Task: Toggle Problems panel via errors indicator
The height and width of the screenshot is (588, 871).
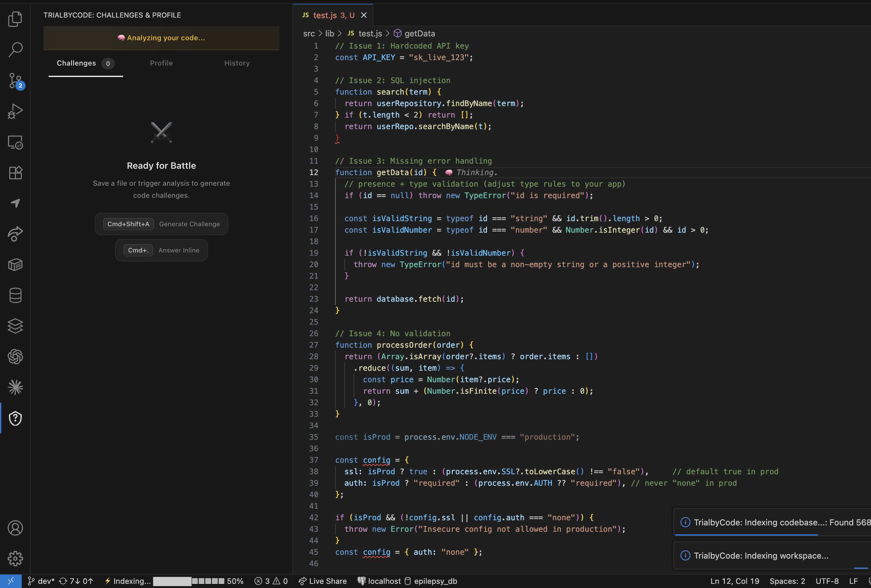Action: (271, 581)
